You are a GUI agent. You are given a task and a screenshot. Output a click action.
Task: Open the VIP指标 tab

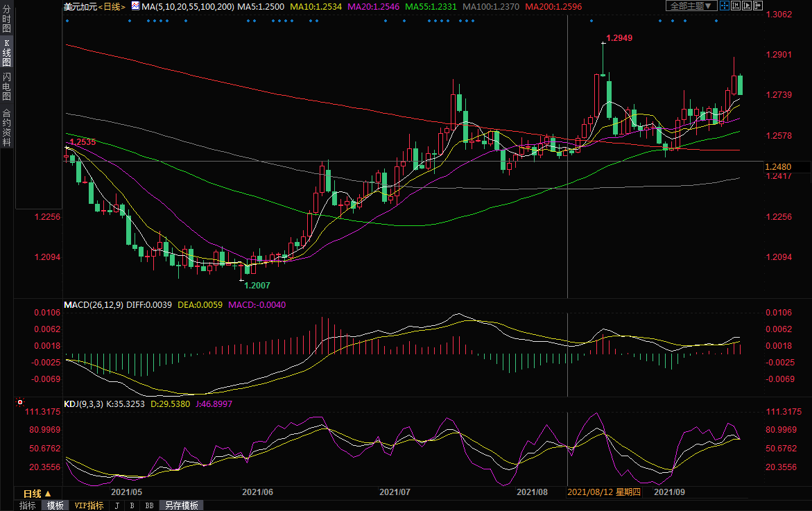coord(89,505)
